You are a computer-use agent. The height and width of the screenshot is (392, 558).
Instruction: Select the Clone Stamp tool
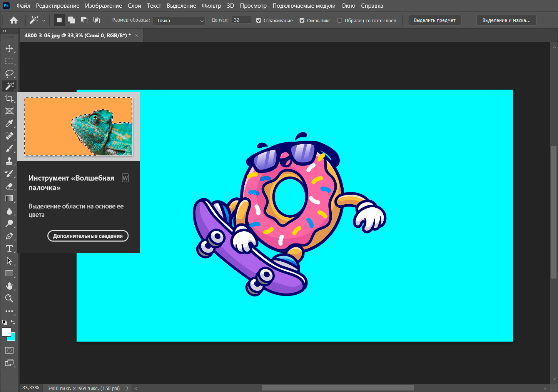coord(9,161)
